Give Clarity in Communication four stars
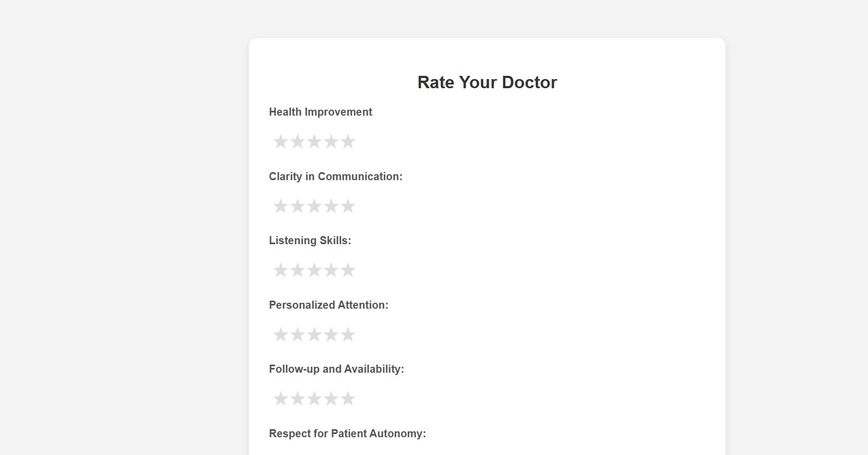This screenshot has width=868, height=455. tap(332, 205)
